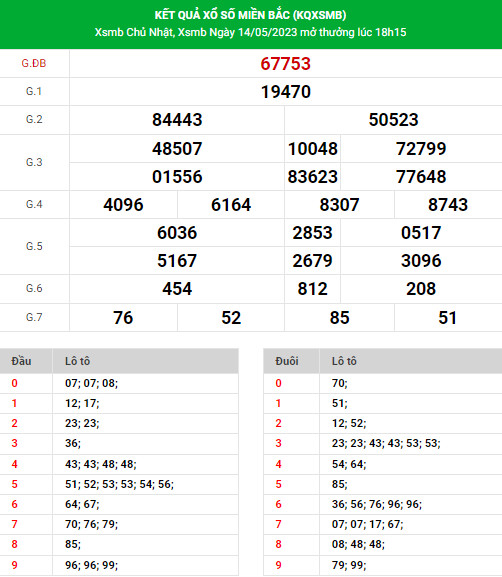
Task: Select head digit 5 row in Đầu table
Action: (119, 484)
